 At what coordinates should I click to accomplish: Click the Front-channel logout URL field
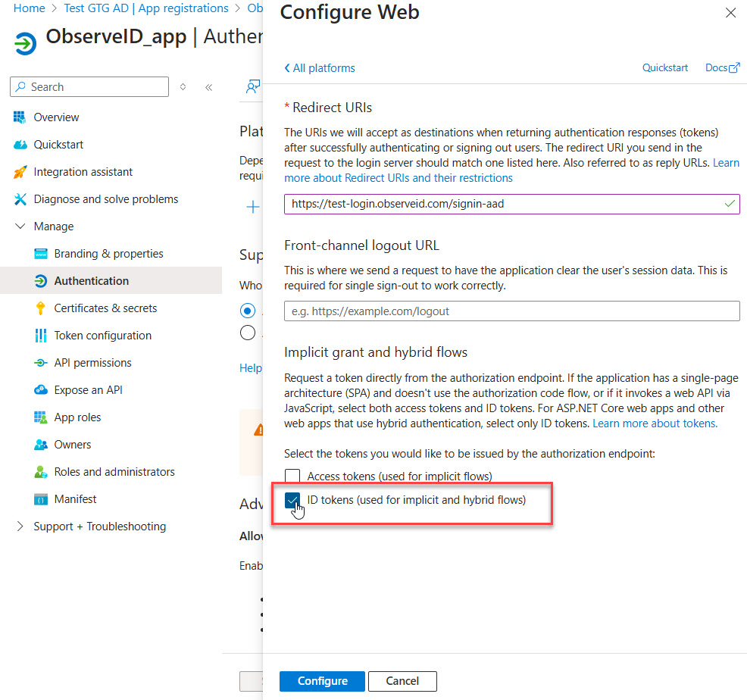pos(511,311)
